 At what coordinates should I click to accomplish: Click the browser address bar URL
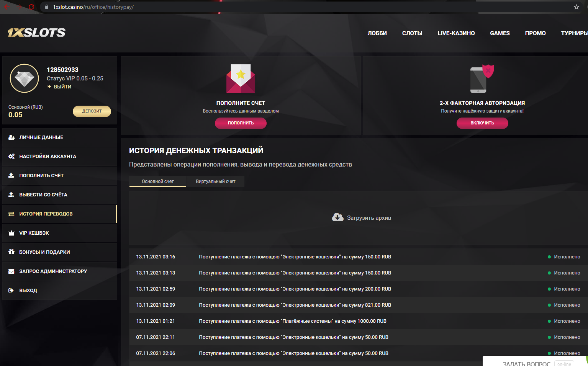coord(93,7)
